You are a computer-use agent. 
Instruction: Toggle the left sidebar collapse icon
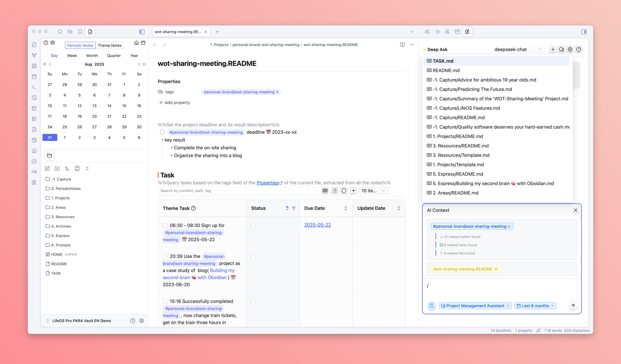(x=142, y=32)
